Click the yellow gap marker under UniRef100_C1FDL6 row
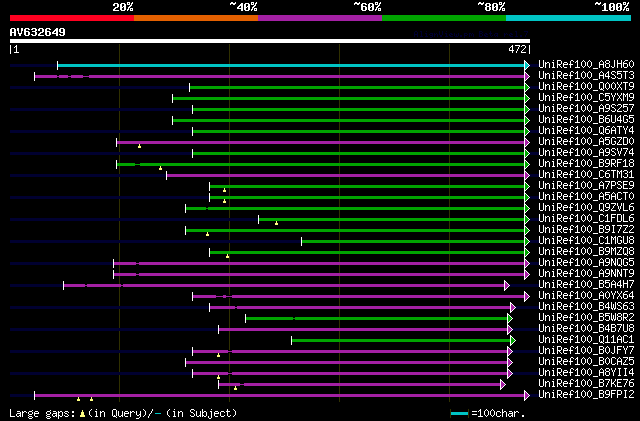The width and height of the screenshot is (640, 421). point(276,223)
